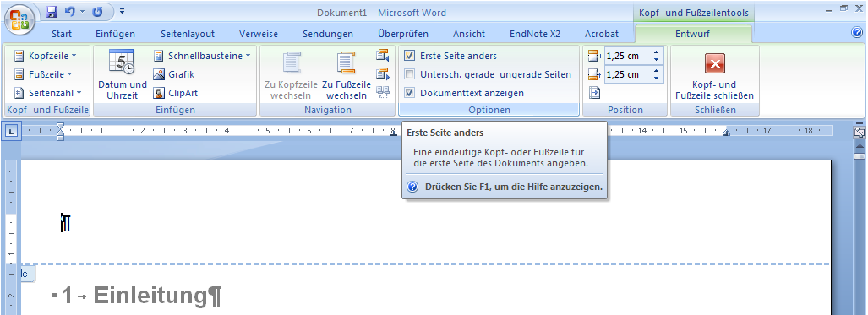Click the Kopf- und Fußzeilentools contextual label
Screen dimensions: 868x315
(693, 13)
